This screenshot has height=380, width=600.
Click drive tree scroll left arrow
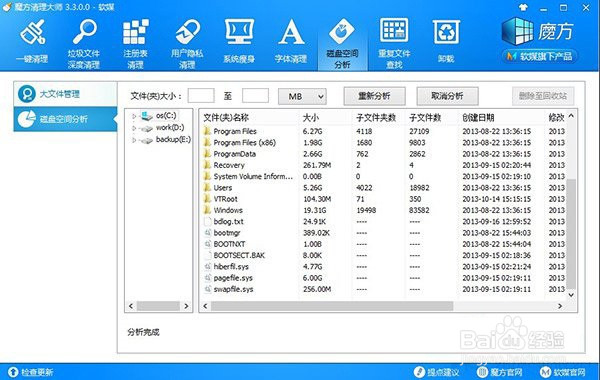pyautogui.click(x=131, y=306)
